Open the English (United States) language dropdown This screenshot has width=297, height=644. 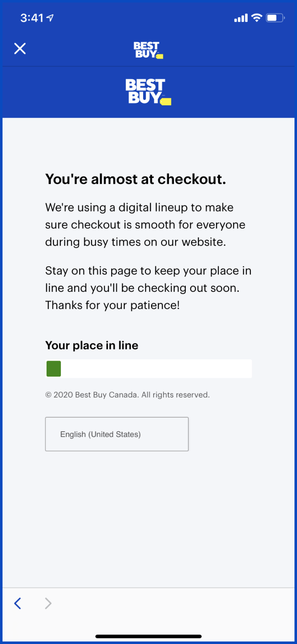point(117,434)
